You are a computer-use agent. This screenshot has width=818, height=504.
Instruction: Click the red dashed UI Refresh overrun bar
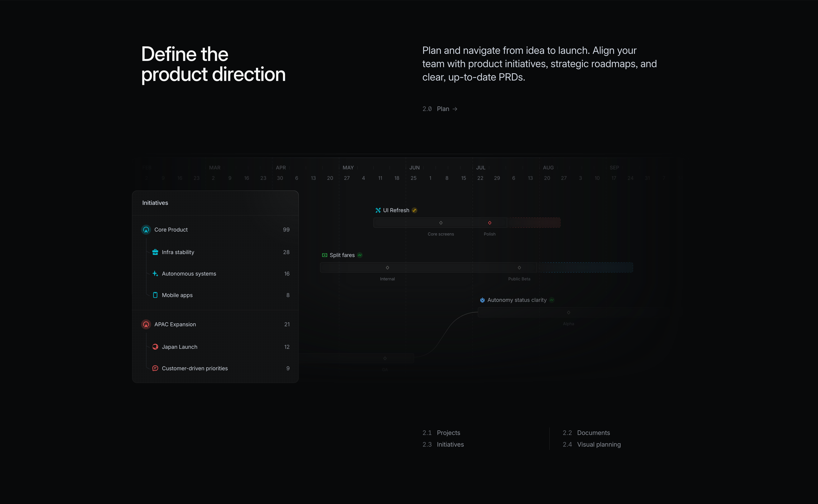click(x=534, y=223)
